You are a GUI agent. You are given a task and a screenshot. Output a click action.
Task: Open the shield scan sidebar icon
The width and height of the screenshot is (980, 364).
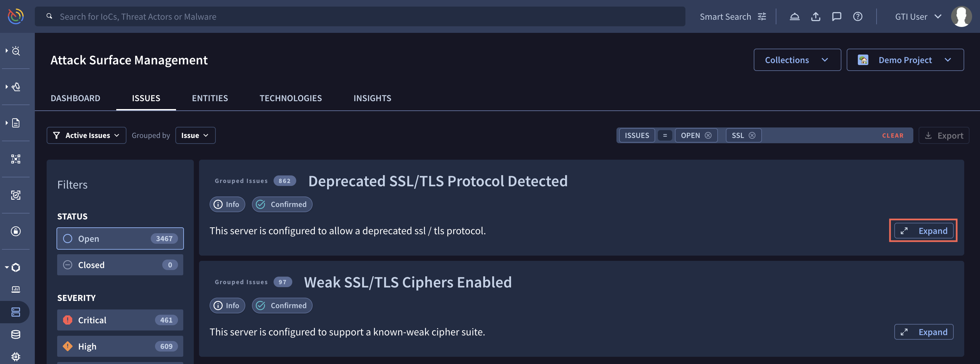(x=15, y=195)
